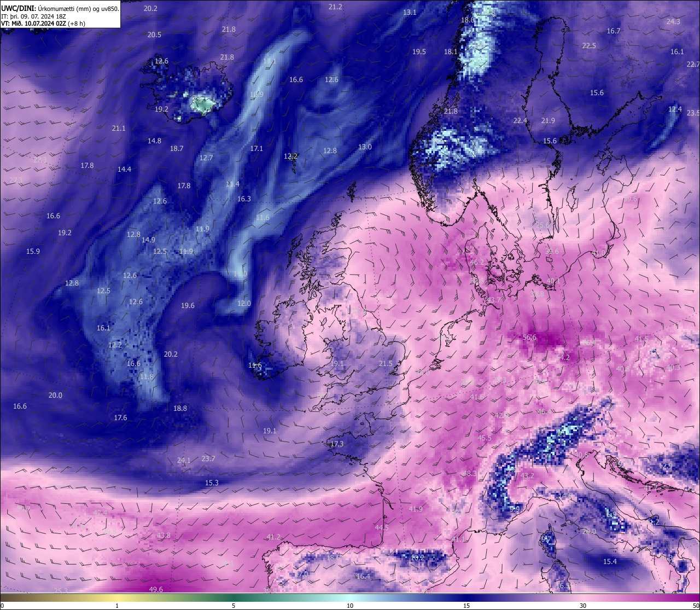This screenshot has height=610, width=700.
Task: Click the map value 41.2
Action: pos(273,537)
